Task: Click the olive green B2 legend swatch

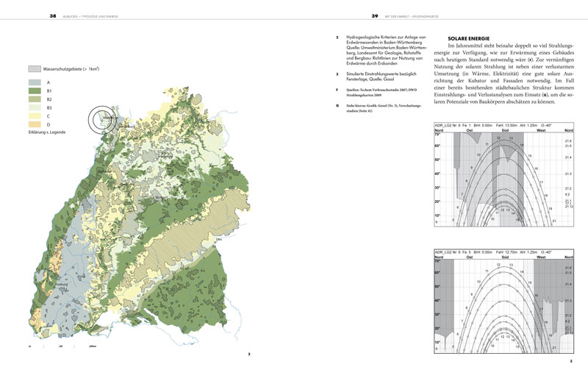Action: [33, 99]
